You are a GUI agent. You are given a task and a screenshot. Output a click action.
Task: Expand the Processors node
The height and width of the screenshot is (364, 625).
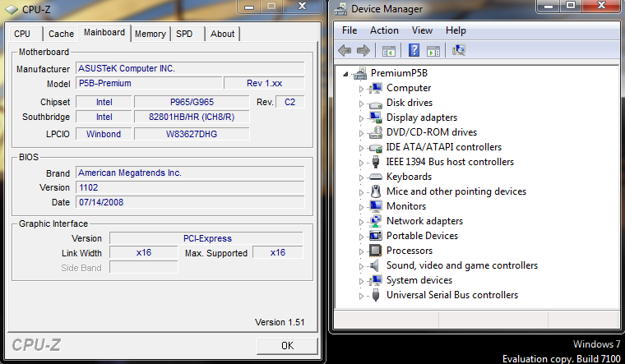(361, 251)
